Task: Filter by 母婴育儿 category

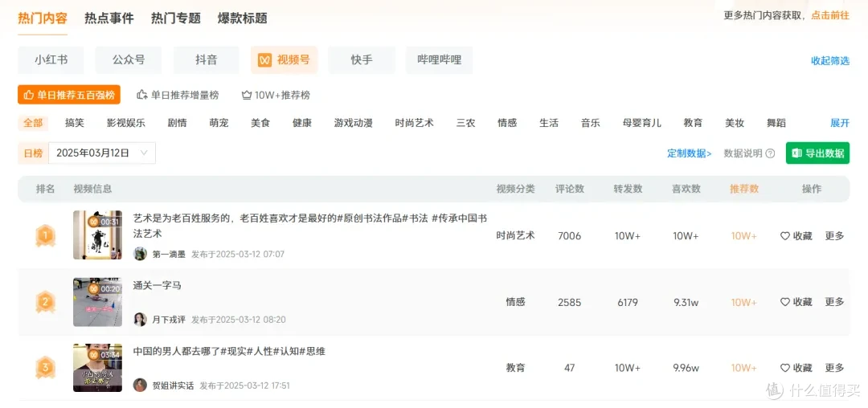Action: coord(642,123)
